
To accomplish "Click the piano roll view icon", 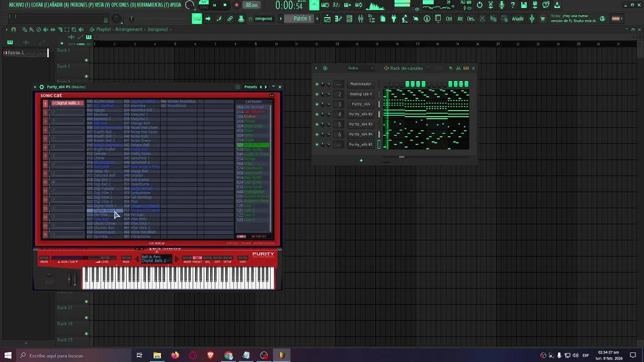I will 339,19.
